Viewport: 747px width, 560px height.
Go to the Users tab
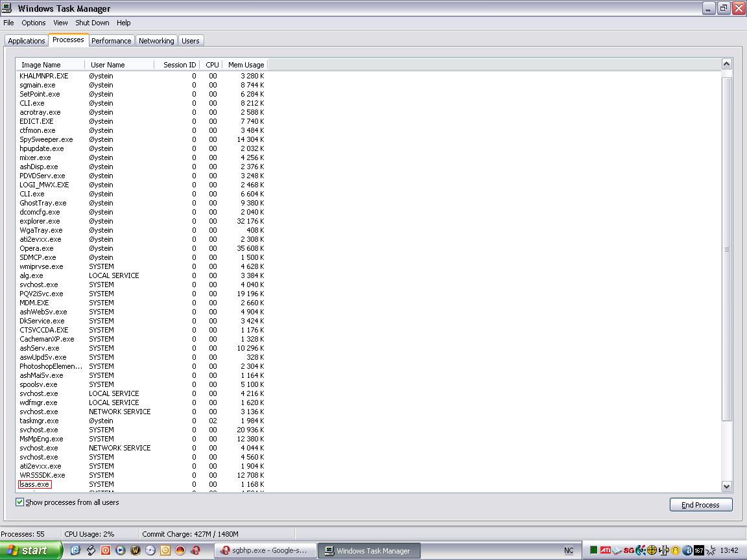click(191, 41)
